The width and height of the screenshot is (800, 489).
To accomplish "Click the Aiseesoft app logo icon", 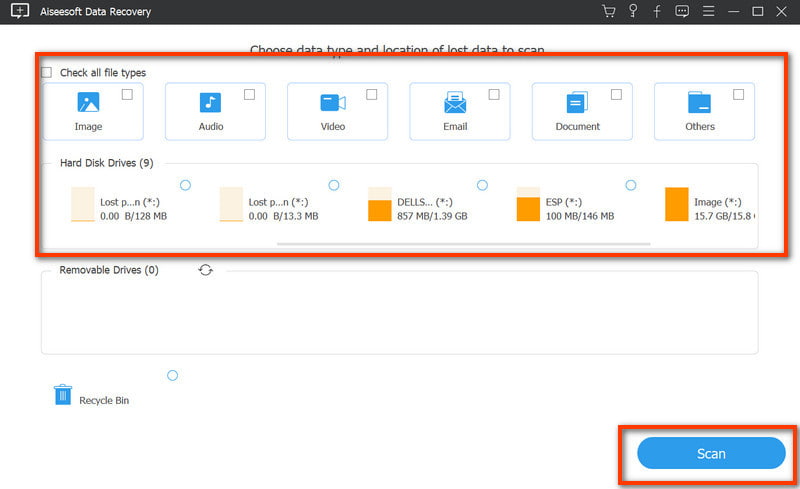I will 19,11.
